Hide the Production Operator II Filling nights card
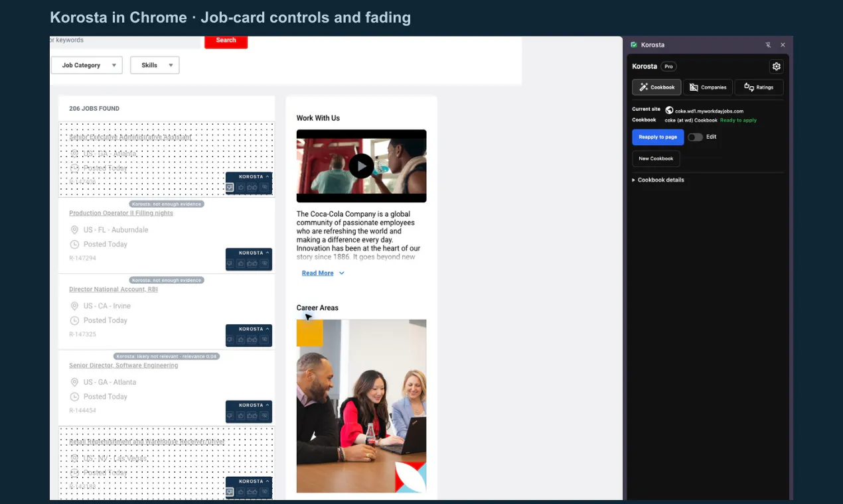Image resolution: width=843 pixels, height=504 pixels. pyautogui.click(x=264, y=263)
